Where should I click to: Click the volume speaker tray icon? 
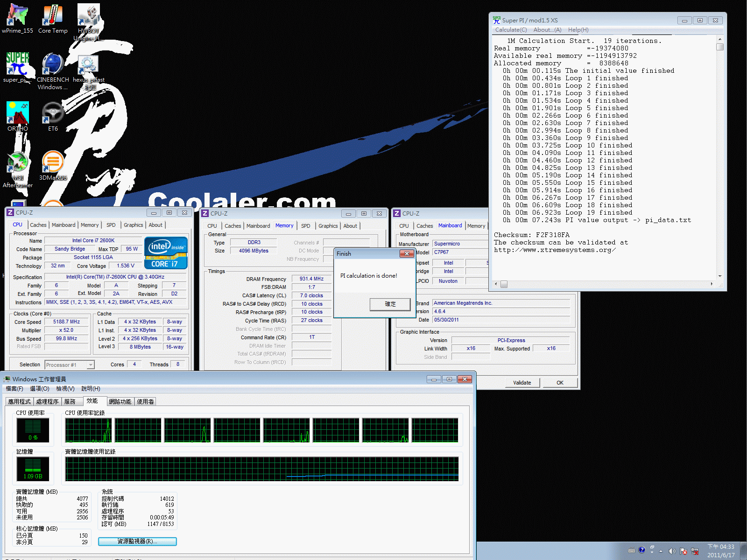pyautogui.click(x=672, y=551)
